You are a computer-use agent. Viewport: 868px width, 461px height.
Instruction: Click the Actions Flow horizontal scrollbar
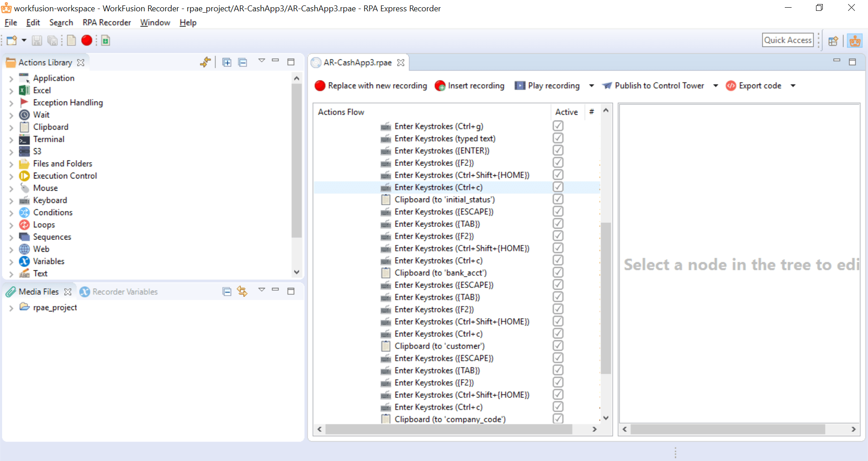[448, 429]
